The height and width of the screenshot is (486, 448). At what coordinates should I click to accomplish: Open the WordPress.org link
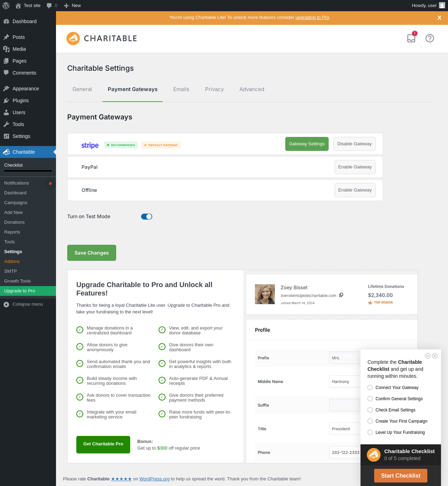(x=154, y=479)
